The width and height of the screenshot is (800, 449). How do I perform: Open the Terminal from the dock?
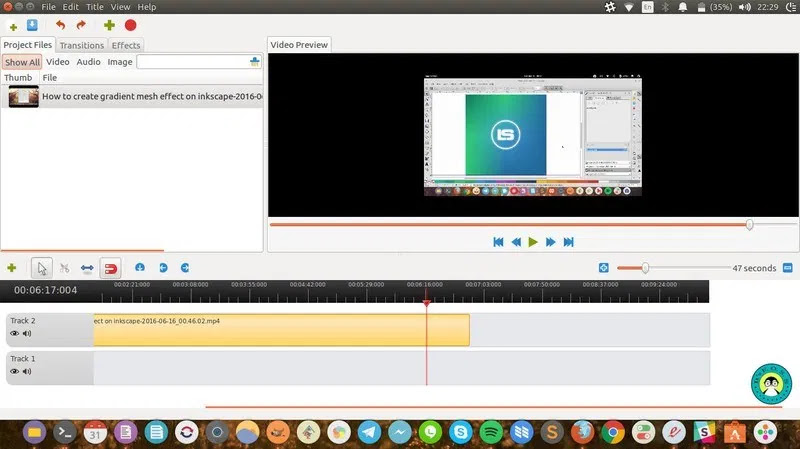tap(65, 433)
